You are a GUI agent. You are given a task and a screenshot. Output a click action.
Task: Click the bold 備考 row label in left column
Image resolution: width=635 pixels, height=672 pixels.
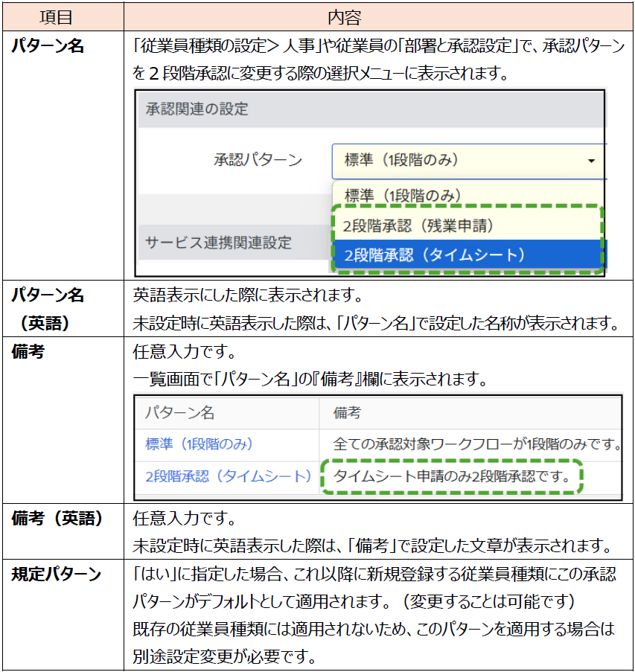pyautogui.click(x=28, y=351)
